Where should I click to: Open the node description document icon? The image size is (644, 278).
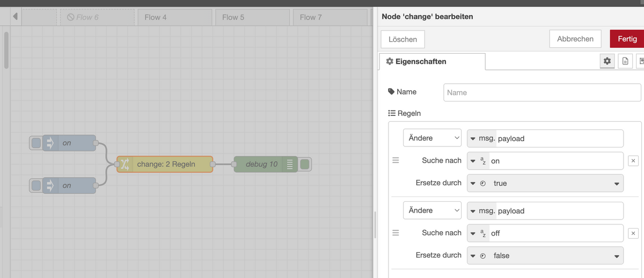625,61
